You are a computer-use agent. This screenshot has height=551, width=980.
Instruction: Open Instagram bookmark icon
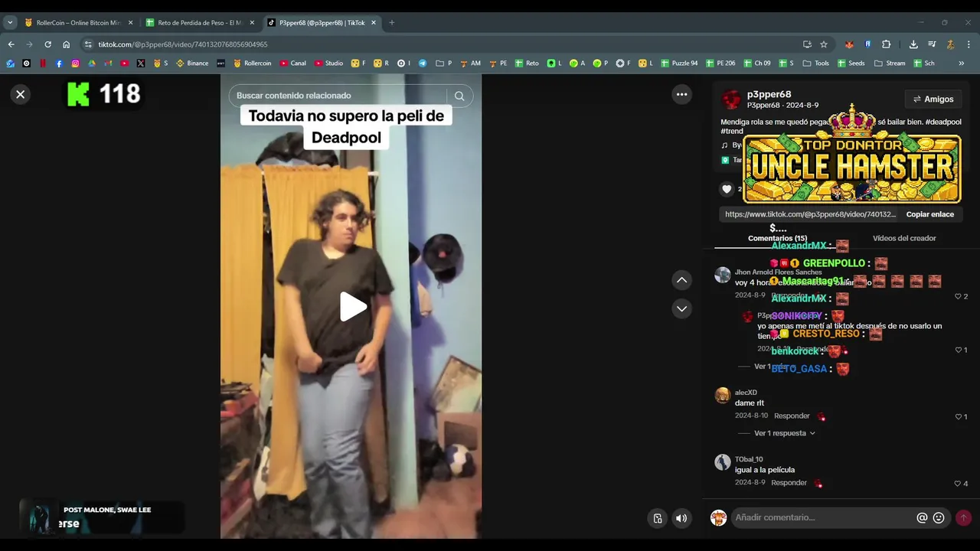point(75,64)
